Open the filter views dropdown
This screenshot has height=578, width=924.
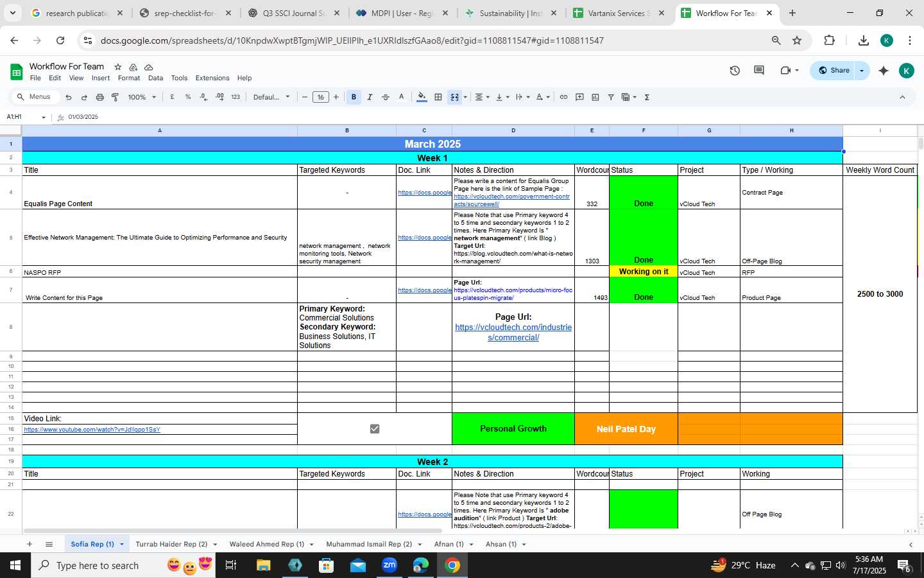[629, 97]
